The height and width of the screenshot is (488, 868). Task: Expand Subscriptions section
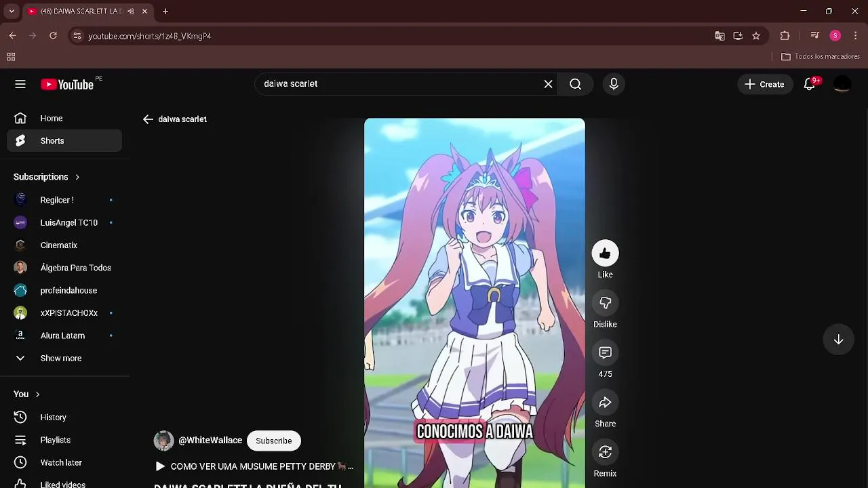[47, 177]
